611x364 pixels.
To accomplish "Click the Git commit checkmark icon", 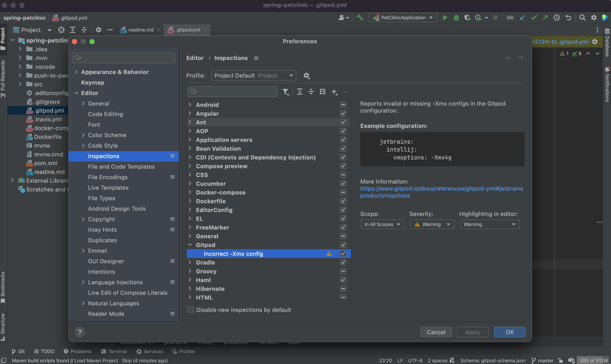I will pyautogui.click(x=534, y=18).
